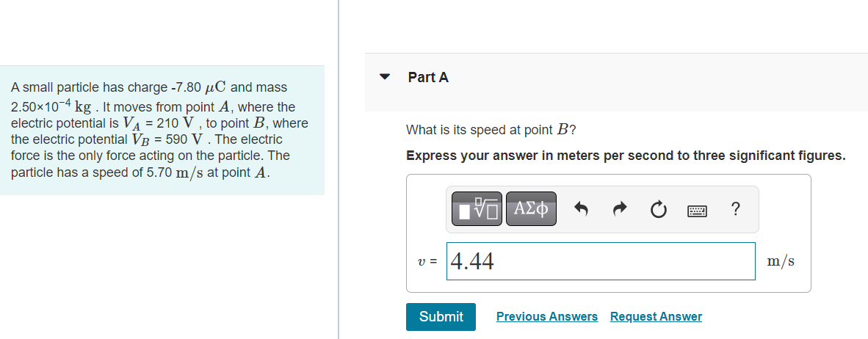The image size is (868, 339).
Task: Click inside the answer field showing 4.44
Action: (601, 261)
